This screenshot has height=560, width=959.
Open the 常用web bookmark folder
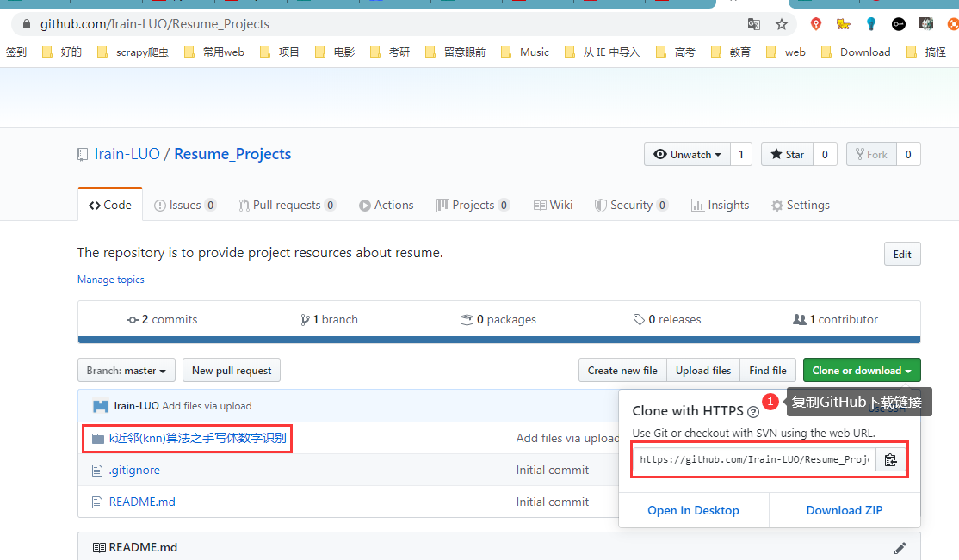click(x=214, y=52)
